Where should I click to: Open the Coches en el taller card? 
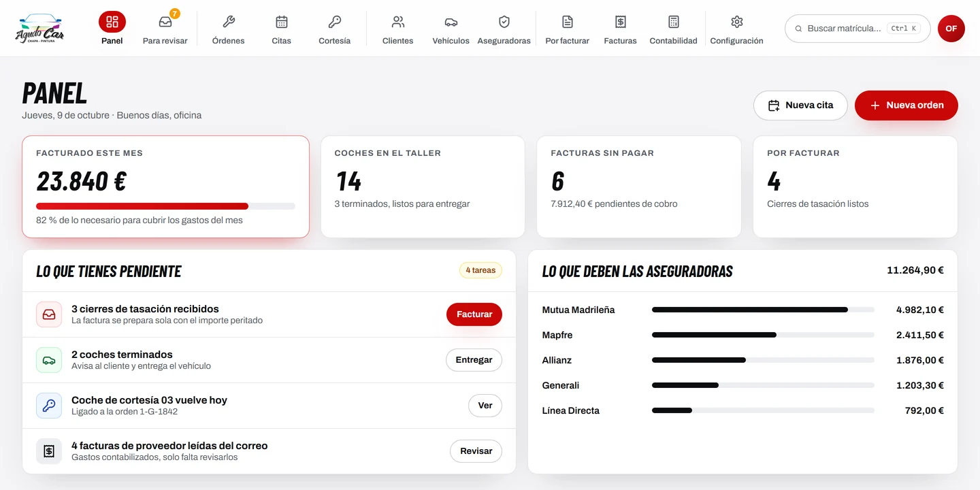pyautogui.click(x=423, y=186)
